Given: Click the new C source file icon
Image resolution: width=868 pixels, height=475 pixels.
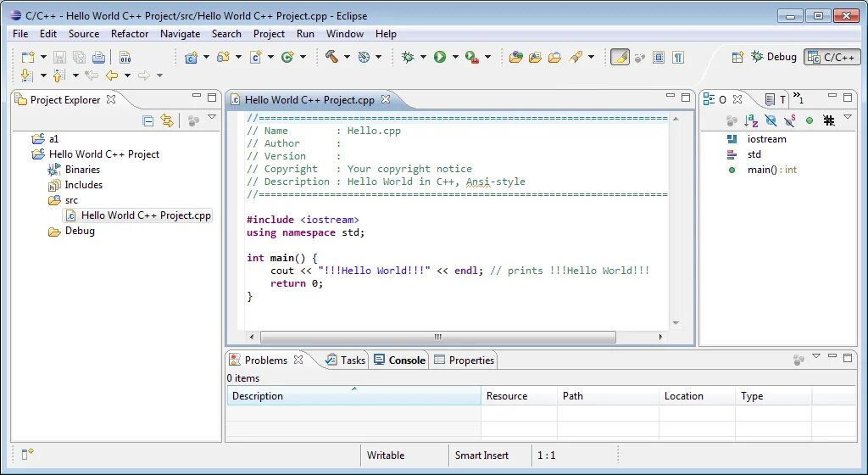Looking at the screenshot, I should click(x=256, y=57).
